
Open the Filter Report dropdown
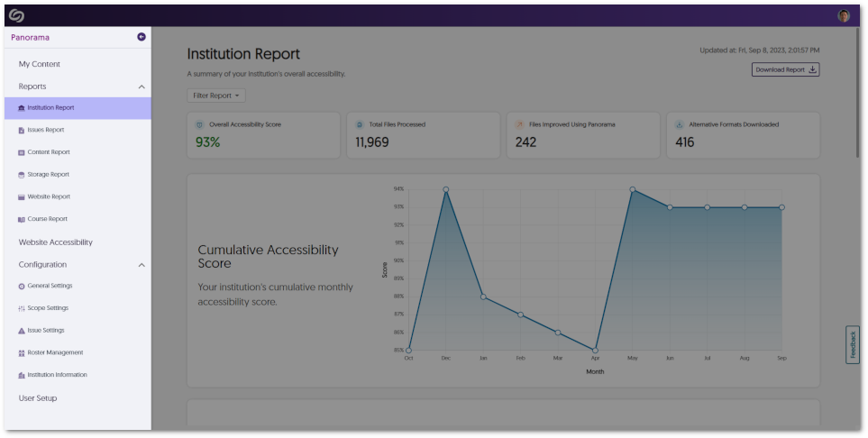[x=216, y=96]
